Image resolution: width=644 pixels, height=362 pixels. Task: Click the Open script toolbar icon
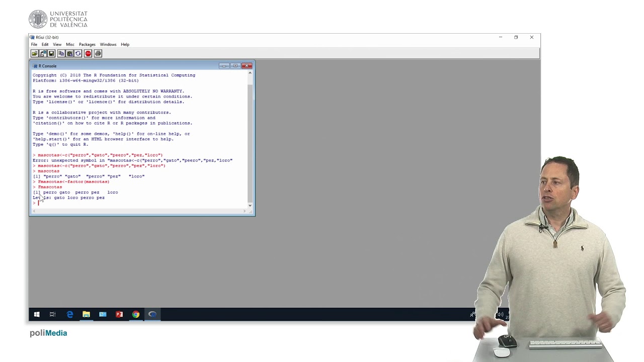coord(34,53)
